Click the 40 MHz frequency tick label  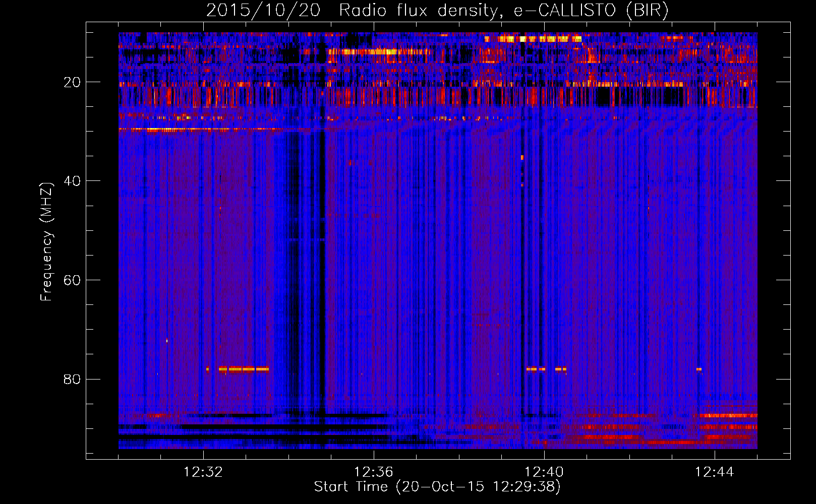(x=72, y=181)
